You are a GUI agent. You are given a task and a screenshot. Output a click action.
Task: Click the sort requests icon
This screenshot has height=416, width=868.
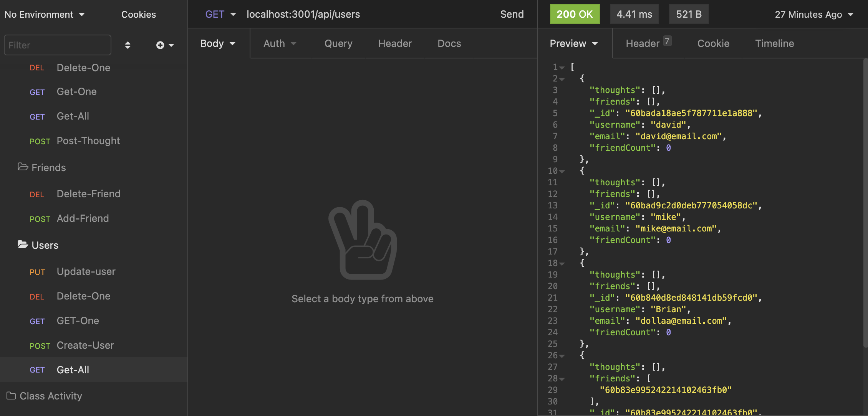click(128, 45)
